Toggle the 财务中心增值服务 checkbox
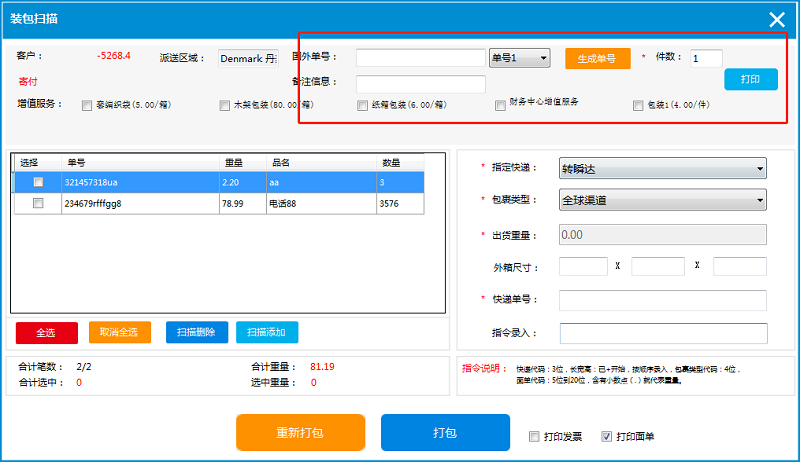This screenshot has height=462, width=800. pos(501,105)
